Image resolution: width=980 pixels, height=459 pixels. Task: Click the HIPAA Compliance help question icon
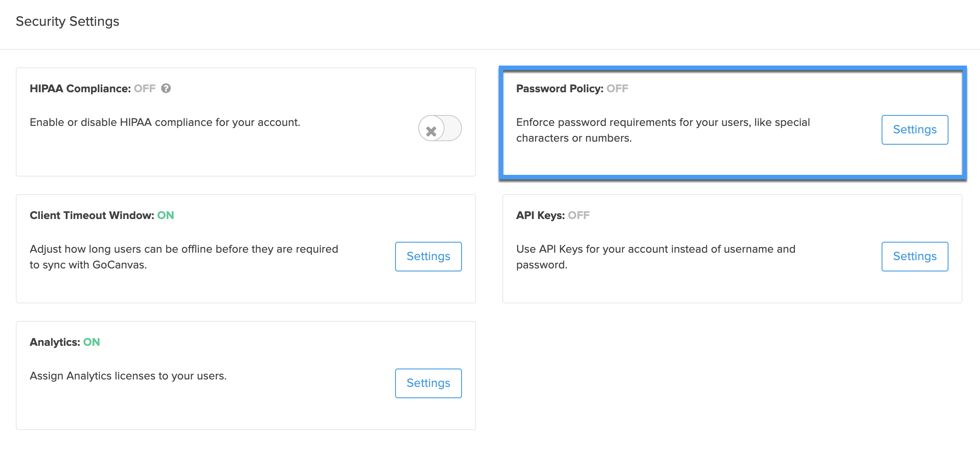coord(166,88)
